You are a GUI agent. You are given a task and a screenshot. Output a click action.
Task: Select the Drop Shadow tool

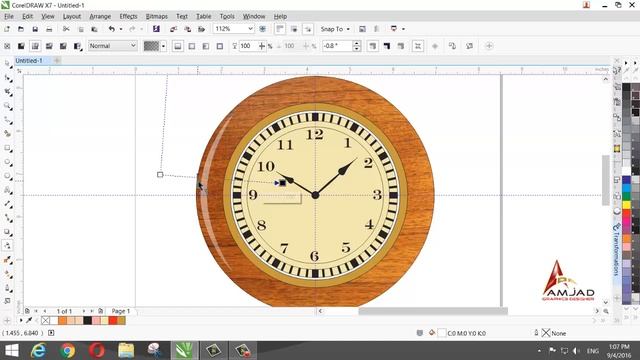tap(7, 231)
